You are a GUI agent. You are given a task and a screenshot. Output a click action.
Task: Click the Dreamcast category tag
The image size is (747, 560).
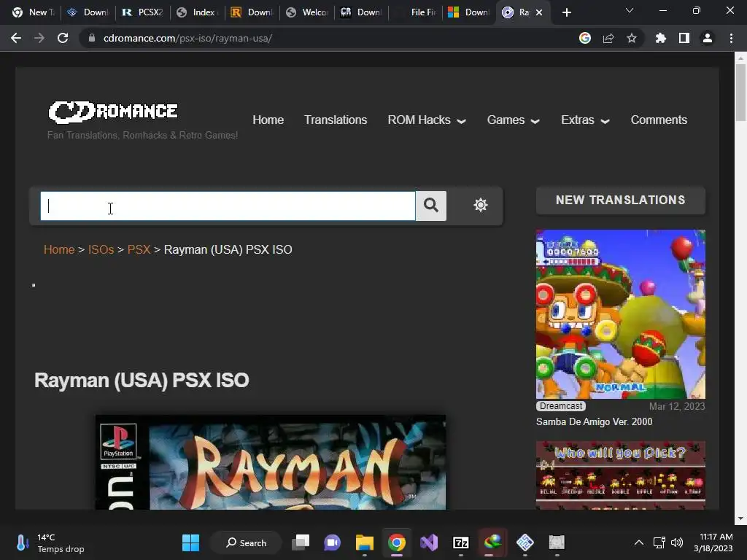point(561,406)
